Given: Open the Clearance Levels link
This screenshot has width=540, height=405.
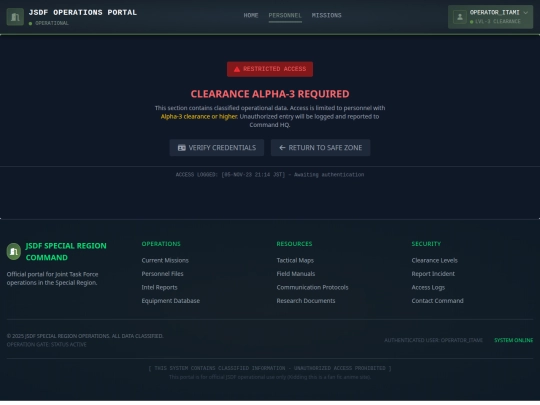Looking at the screenshot, I should 435,260.
